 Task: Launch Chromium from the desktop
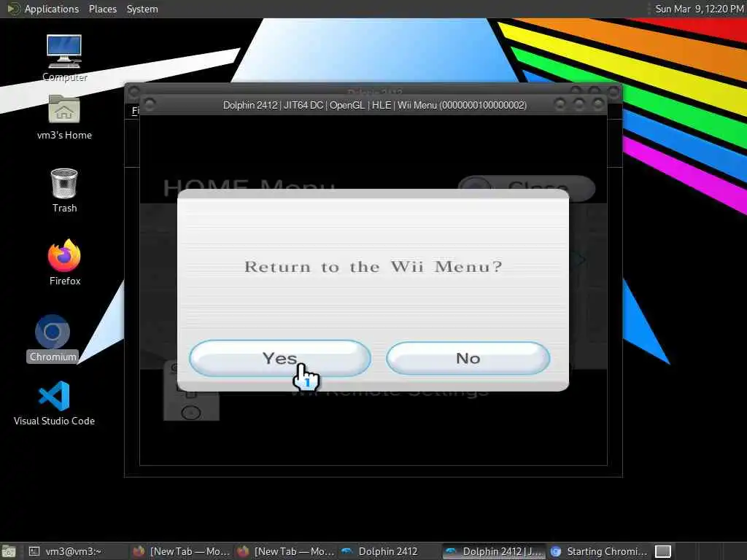[53, 338]
